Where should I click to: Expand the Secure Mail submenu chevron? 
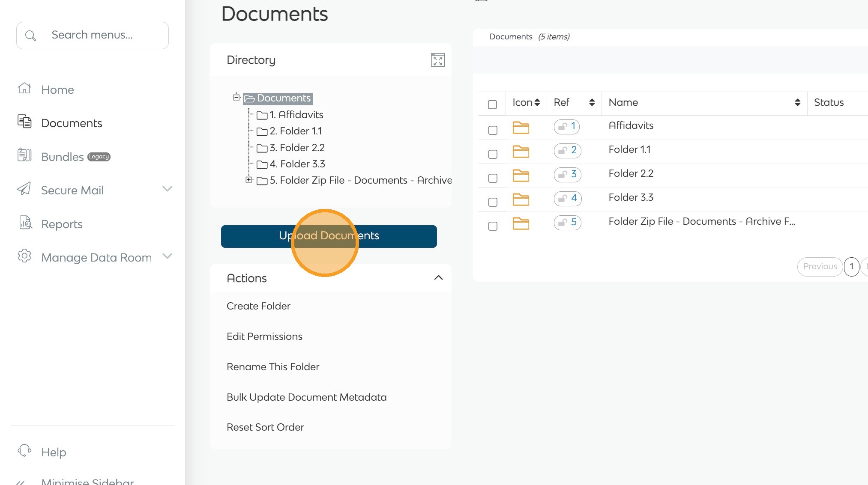[x=167, y=189]
